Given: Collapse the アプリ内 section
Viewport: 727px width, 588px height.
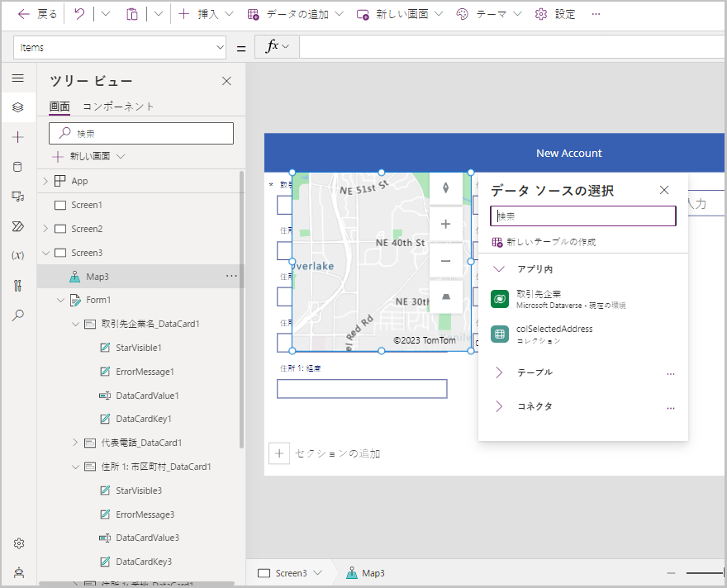Looking at the screenshot, I should click(x=499, y=269).
